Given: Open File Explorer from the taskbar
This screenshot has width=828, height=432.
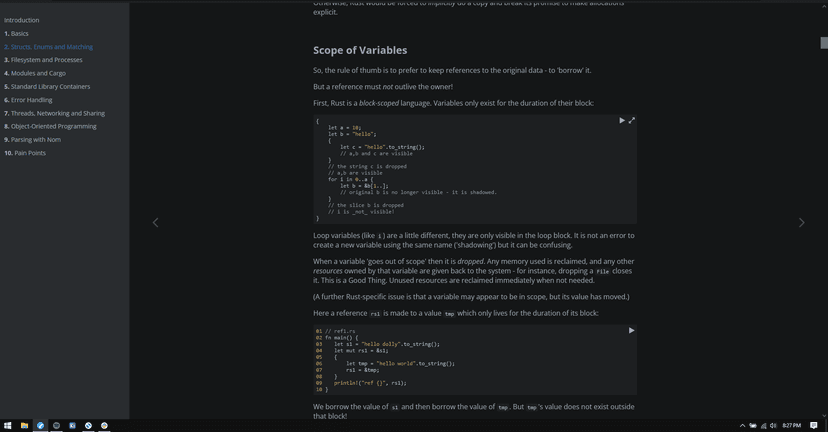Looking at the screenshot, I should tap(24, 425).
